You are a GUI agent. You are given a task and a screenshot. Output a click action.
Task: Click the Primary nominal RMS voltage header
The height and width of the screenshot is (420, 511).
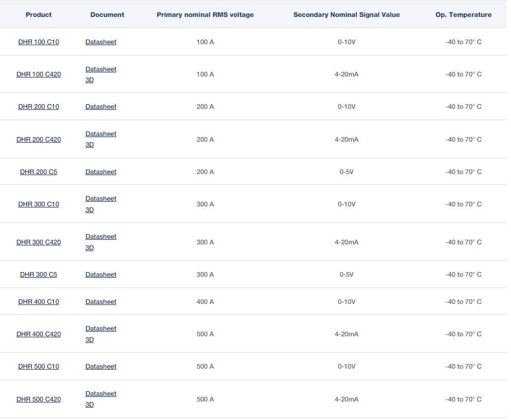coord(205,15)
